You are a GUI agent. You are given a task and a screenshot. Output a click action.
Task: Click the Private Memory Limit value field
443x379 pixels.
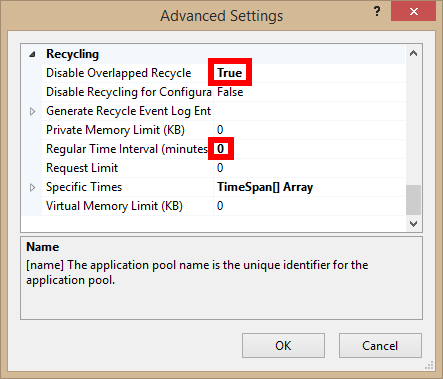pos(309,130)
